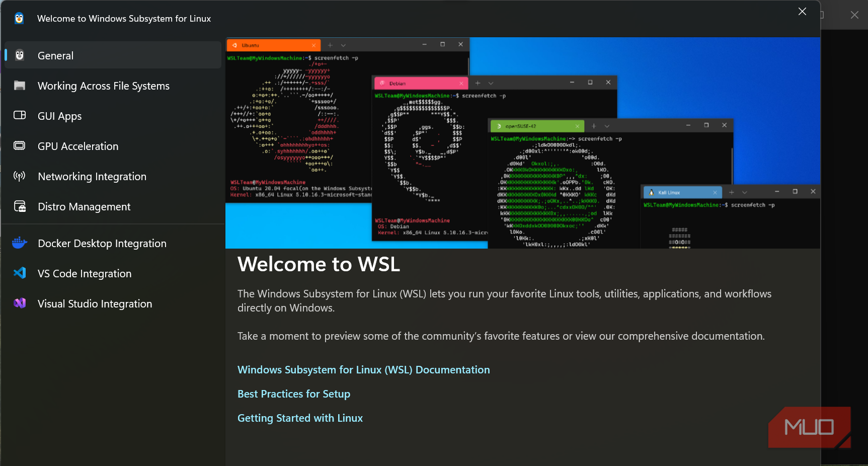This screenshot has height=466, width=868.
Task: Click the Networking Integration antenna icon
Action: (20, 176)
